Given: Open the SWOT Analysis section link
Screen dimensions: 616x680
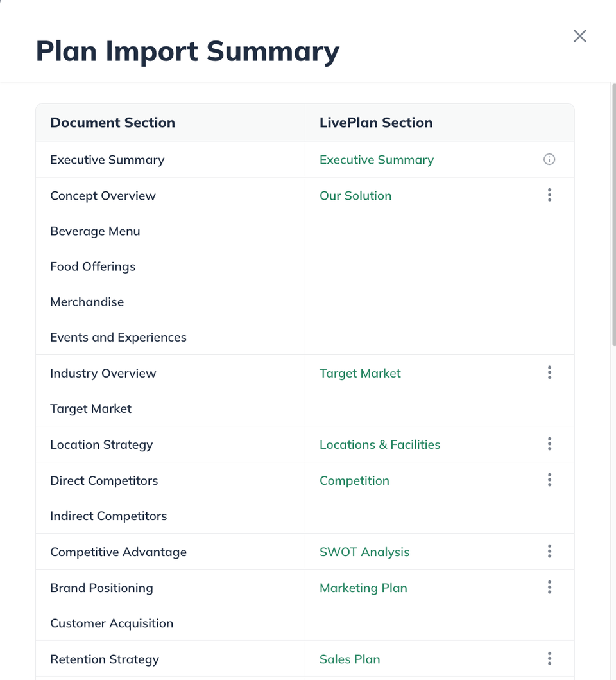Looking at the screenshot, I should (x=364, y=552).
